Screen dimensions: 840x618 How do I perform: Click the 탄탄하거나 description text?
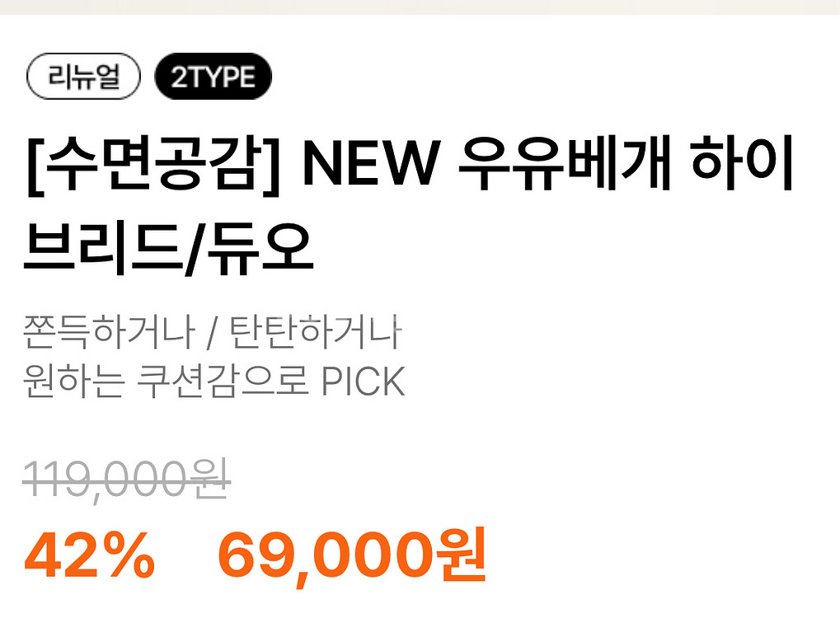316,331
